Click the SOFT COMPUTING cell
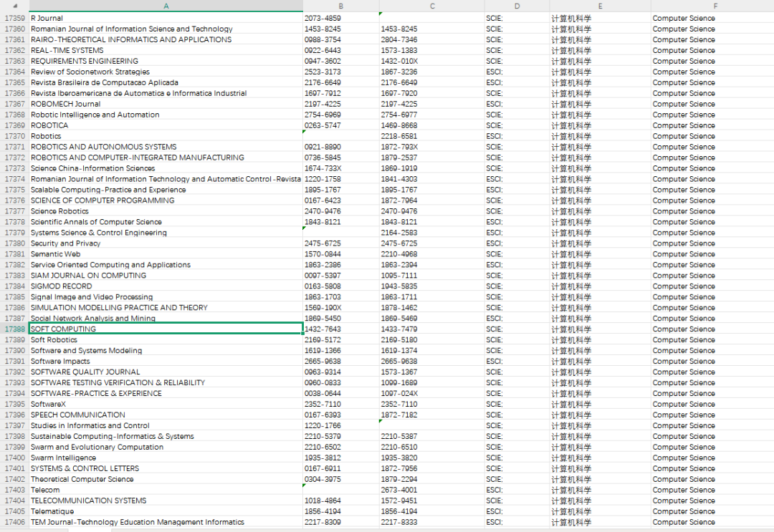The width and height of the screenshot is (774, 532). click(166, 329)
